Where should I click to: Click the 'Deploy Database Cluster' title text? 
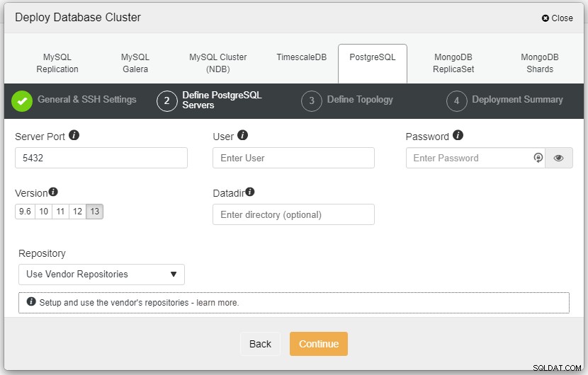click(78, 17)
